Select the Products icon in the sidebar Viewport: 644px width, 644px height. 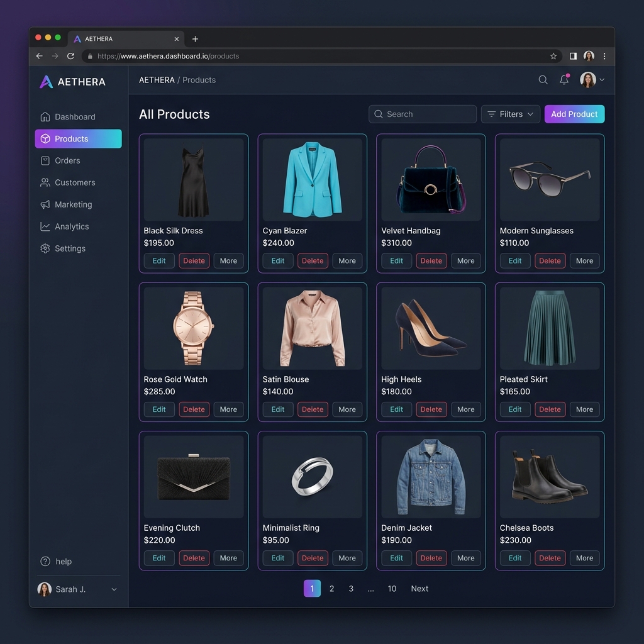(44, 138)
